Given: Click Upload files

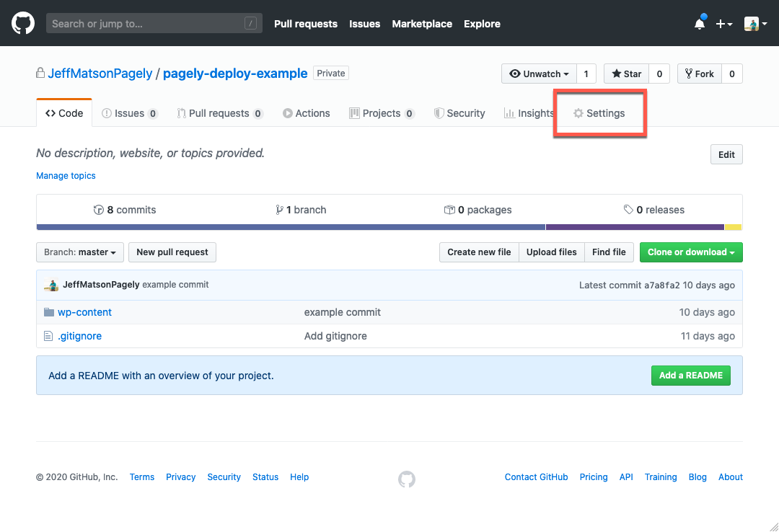Looking at the screenshot, I should pyautogui.click(x=552, y=252).
